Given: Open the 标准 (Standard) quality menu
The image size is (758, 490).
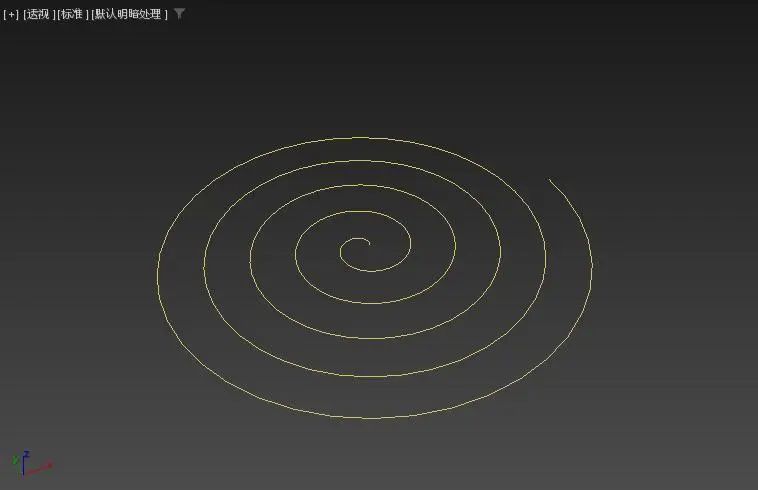Looking at the screenshot, I should tap(73, 14).
